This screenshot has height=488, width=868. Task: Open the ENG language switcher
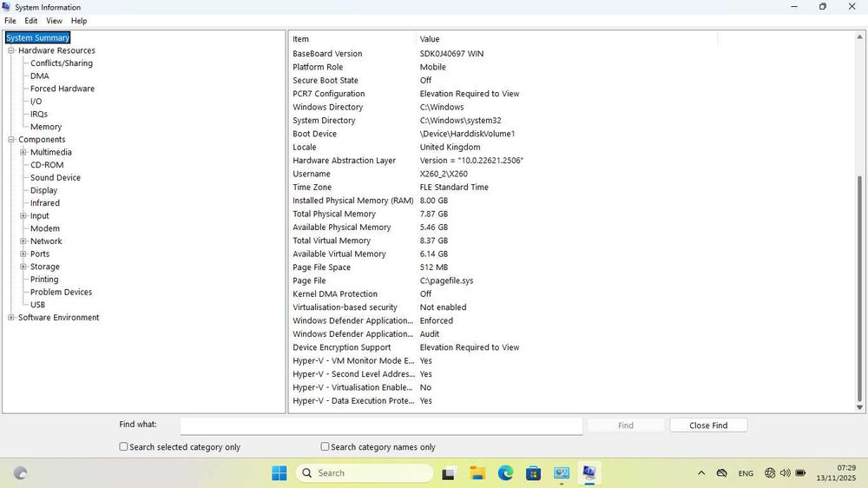[746, 473]
